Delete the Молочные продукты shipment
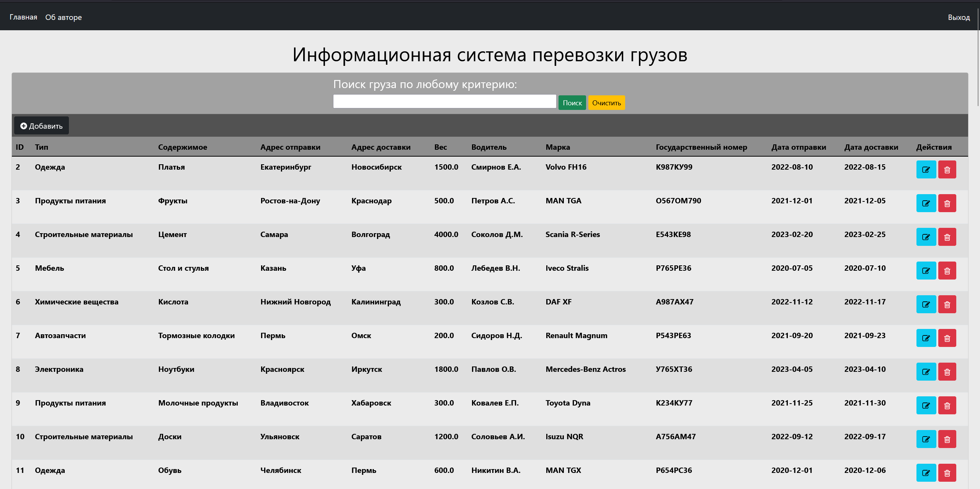Image resolution: width=980 pixels, height=489 pixels. (x=947, y=405)
